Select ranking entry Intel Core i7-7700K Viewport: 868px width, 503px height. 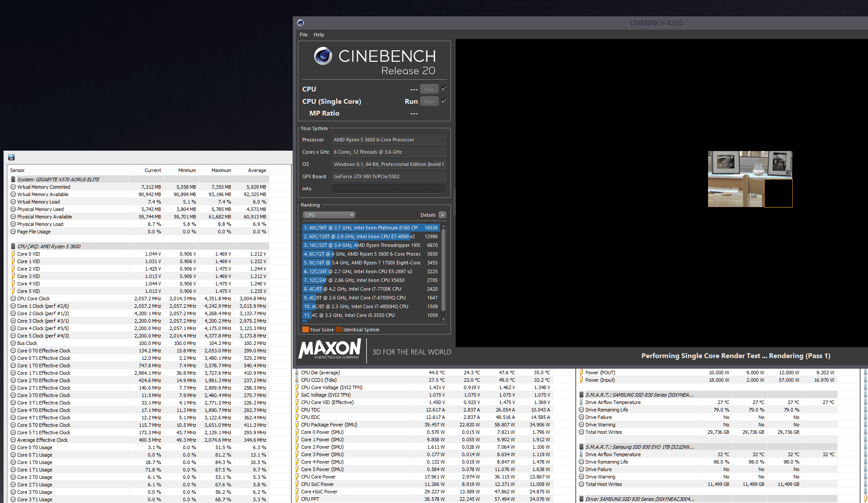(371, 289)
